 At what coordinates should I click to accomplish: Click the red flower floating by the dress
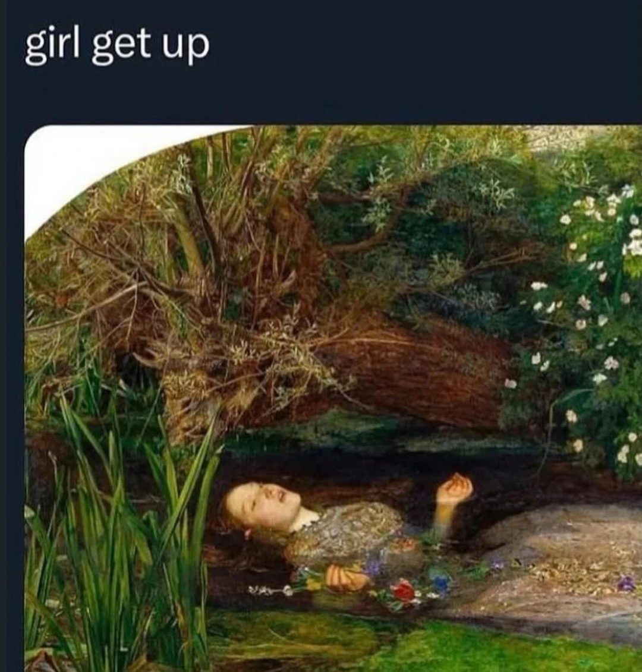[x=404, y=589]
